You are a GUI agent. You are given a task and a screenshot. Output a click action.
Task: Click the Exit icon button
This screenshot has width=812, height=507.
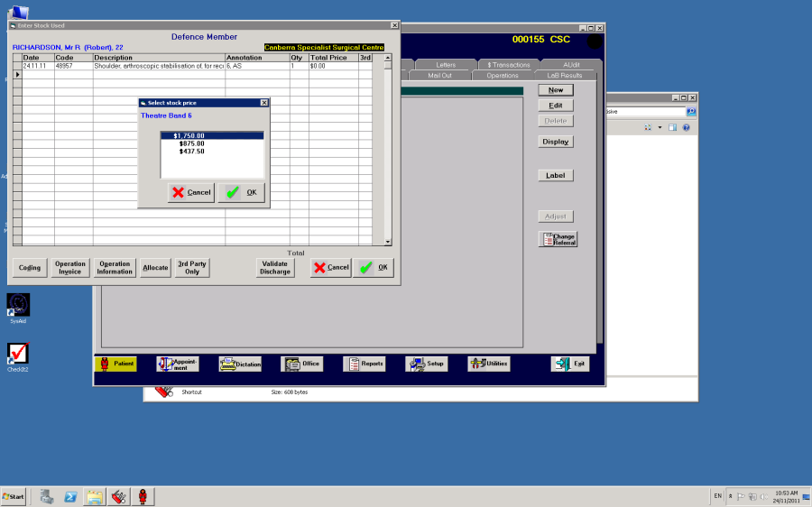pyautogui.click(x=570, y=364)
